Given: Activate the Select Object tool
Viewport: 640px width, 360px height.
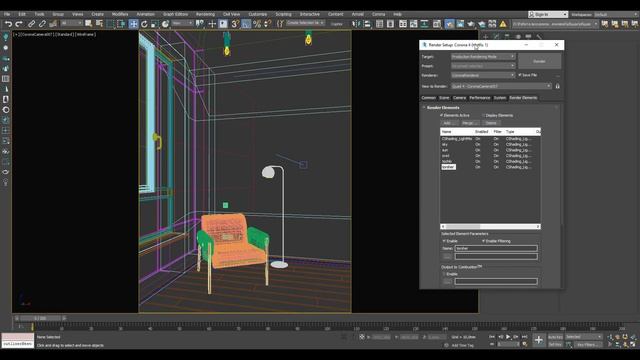Looking at the screenshot, I should 88,24.
